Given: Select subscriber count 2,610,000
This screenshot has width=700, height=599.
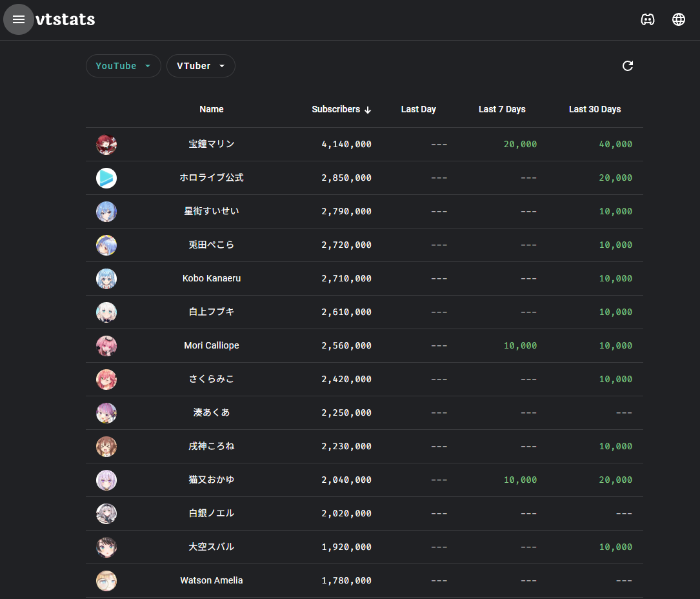Looking at the screenshot, I should coord(346,312).
